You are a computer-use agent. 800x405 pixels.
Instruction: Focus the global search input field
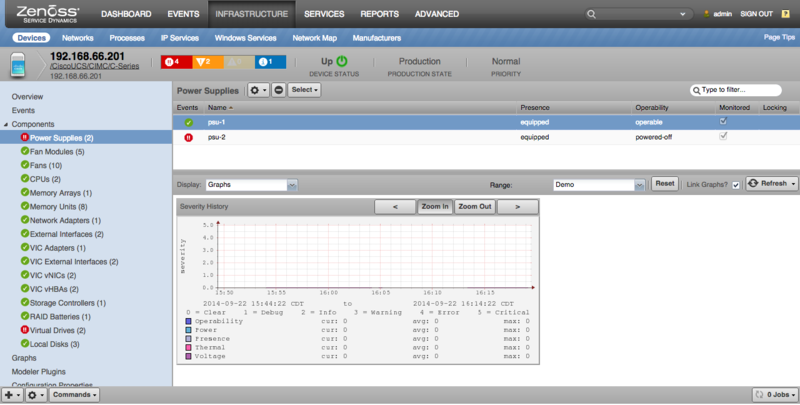[x=639, y=14]
